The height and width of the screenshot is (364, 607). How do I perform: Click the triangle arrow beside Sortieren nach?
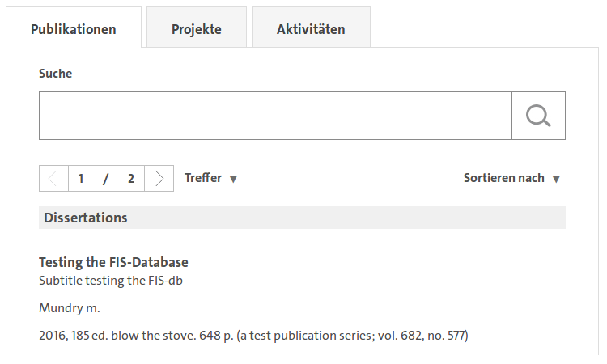pyautogui.click(x=556, y=179)
